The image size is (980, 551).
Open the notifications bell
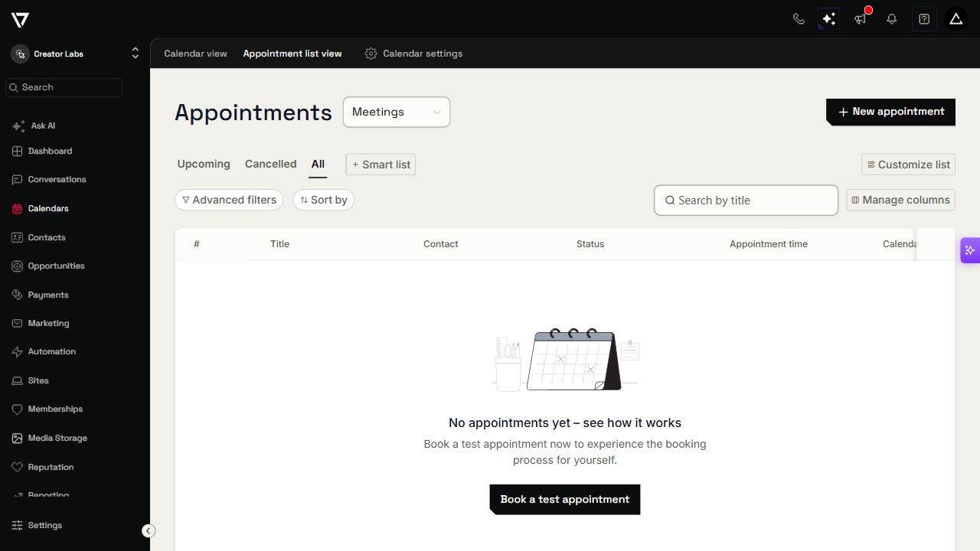tap(892, 19)
